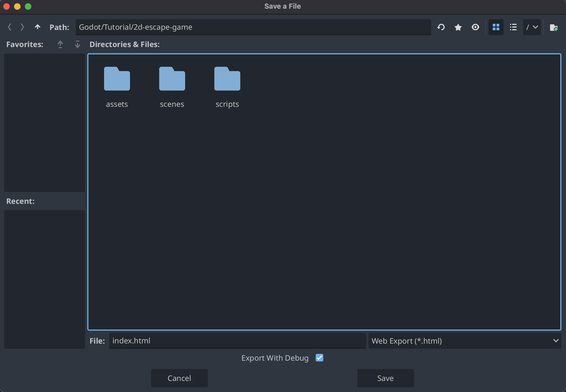Click the index.html file name field
Screen dimensions: 566x392
[237, 341]
